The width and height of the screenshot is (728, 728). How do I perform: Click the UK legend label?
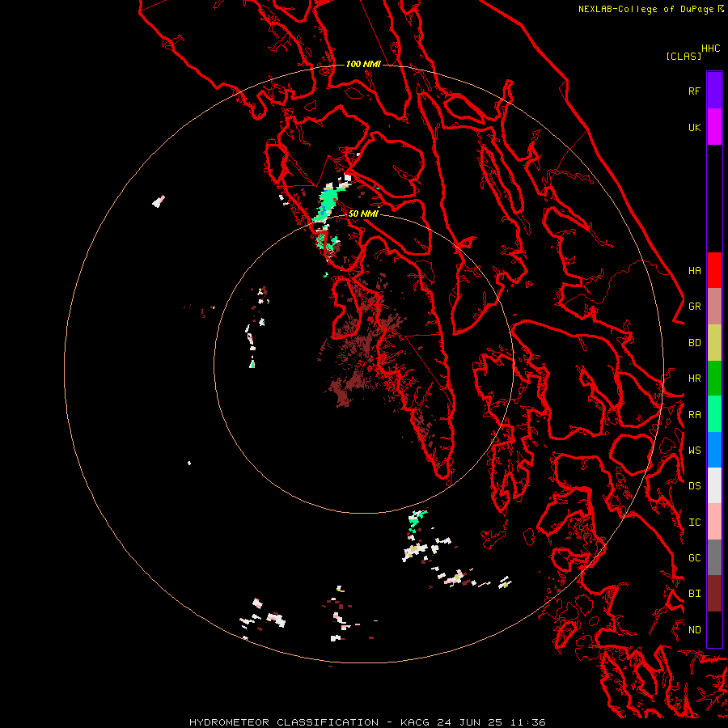click(x=694, y=127)
